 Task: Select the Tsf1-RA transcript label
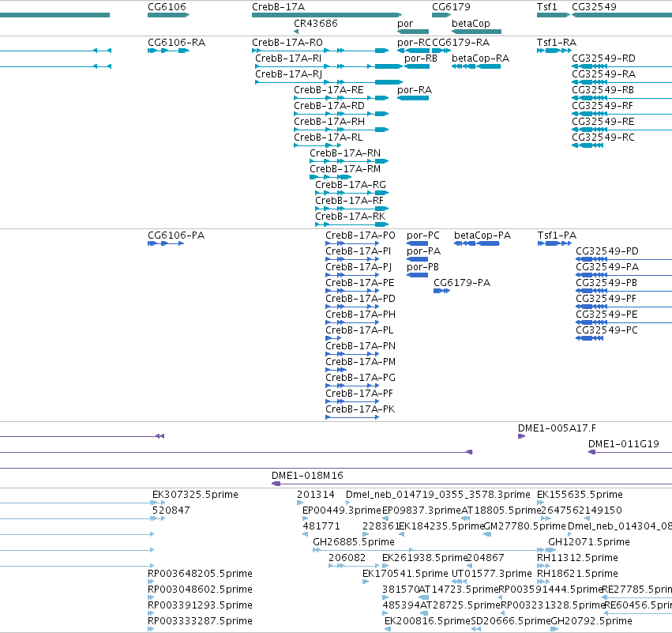pyautogui.click(x=557, y=43)
